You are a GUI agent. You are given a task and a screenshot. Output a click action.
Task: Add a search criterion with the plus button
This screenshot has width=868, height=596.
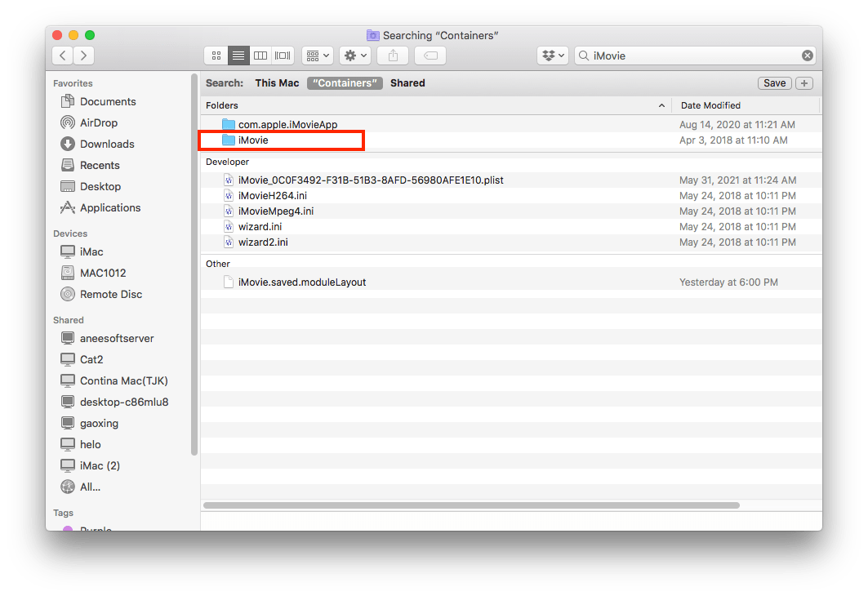[x=803, y=82]
